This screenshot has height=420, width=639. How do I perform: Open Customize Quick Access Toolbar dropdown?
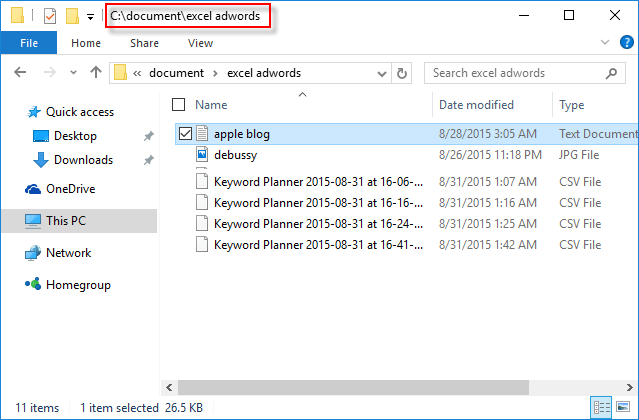pos(91,17)
